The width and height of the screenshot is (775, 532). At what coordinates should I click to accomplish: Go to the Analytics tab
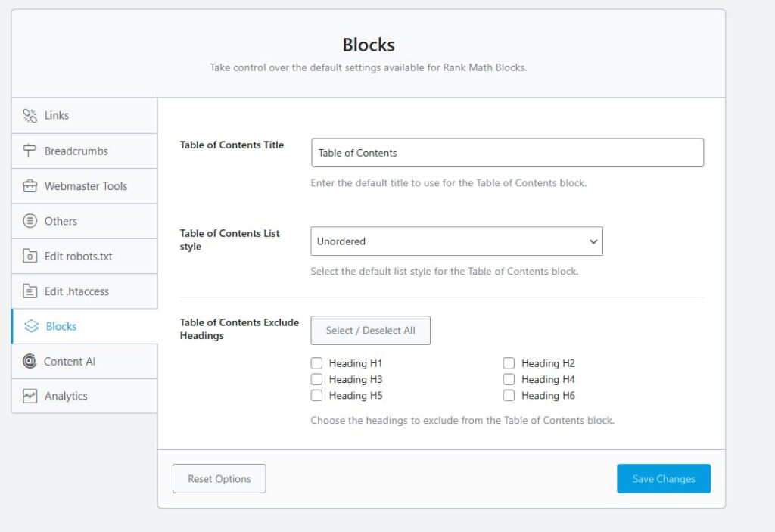65,396
